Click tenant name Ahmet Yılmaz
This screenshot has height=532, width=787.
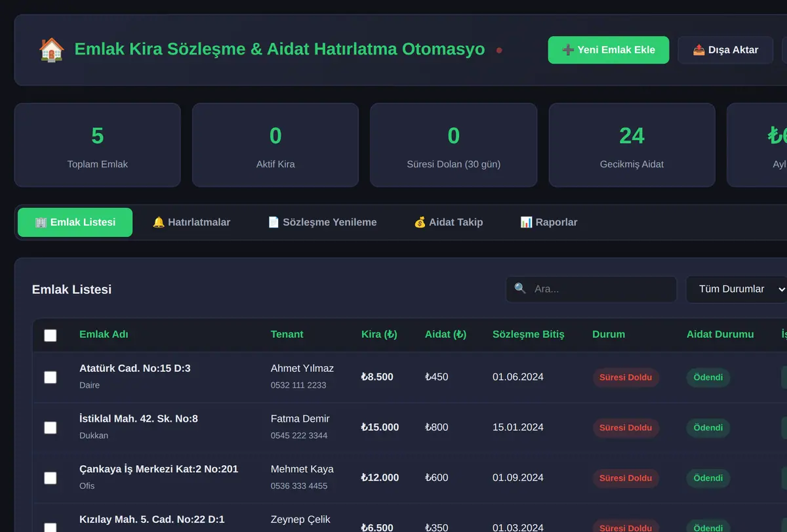pos(302,369)
